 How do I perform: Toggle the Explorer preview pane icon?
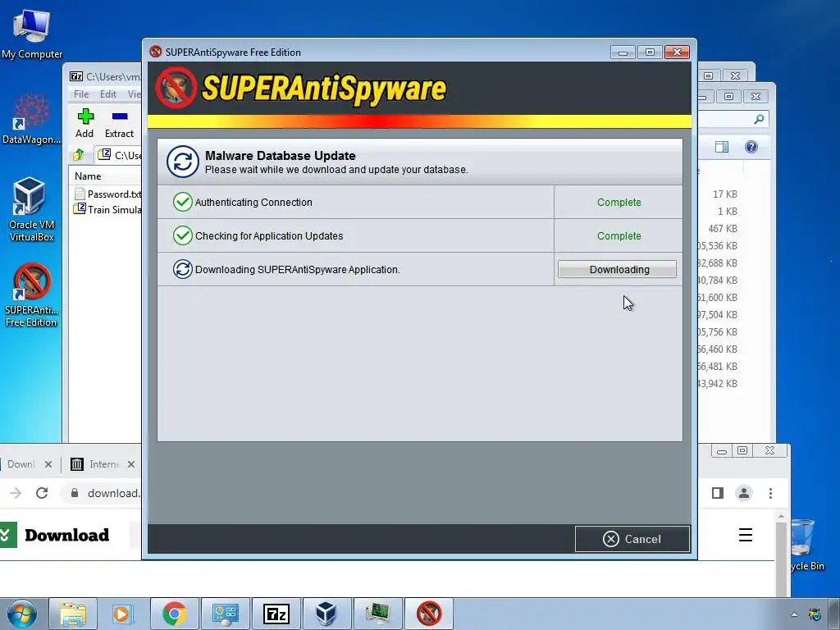(x=722, y=147)
